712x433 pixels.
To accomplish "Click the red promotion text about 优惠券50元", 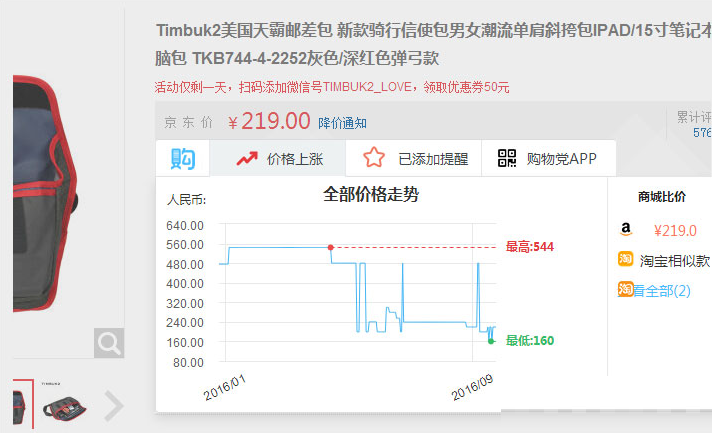I will point(331,87).
